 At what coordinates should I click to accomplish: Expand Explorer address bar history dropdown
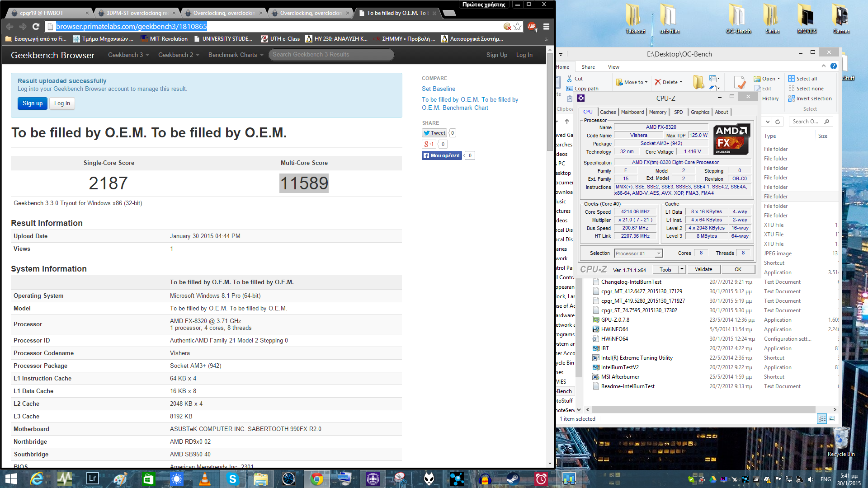click(x=767, y=122)
